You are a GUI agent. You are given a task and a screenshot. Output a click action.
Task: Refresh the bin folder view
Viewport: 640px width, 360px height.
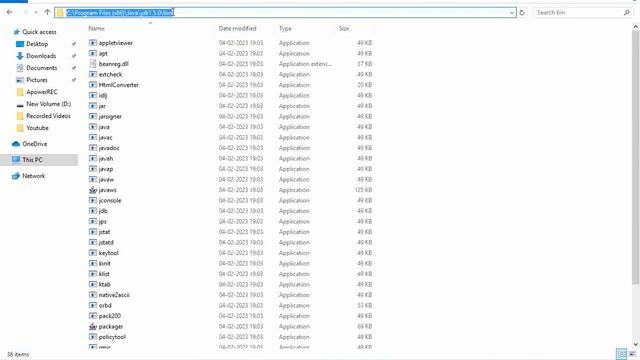522,13
